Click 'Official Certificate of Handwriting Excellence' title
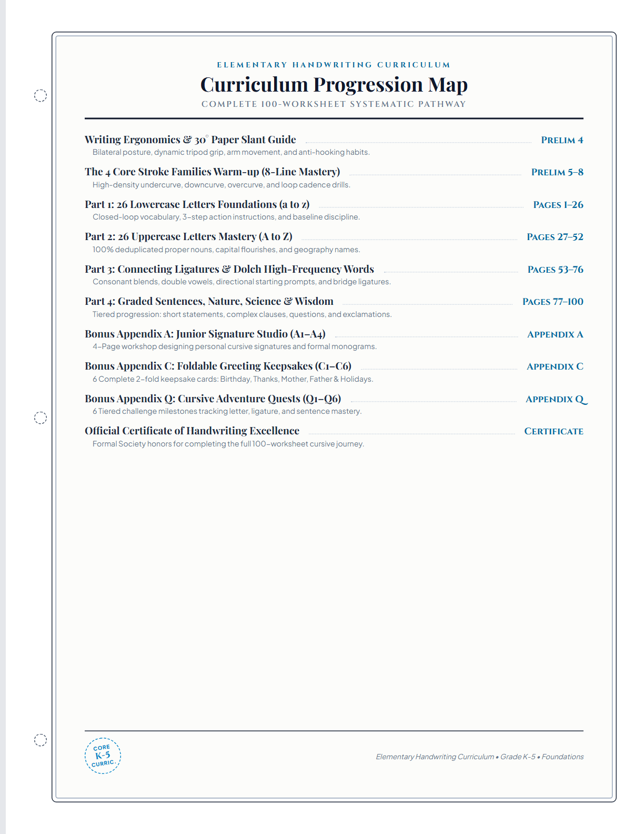This screenshot has width=644, height=834. [x=192, y=431]
